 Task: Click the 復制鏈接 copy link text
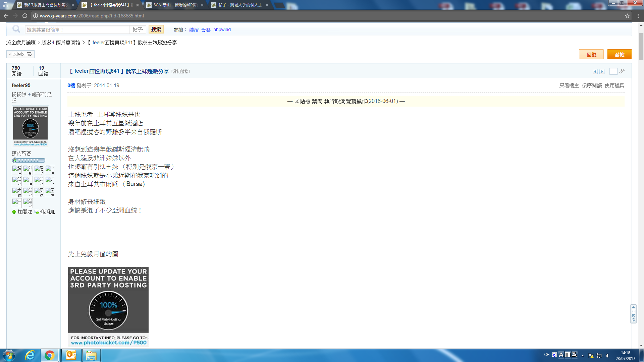point(180,71)
